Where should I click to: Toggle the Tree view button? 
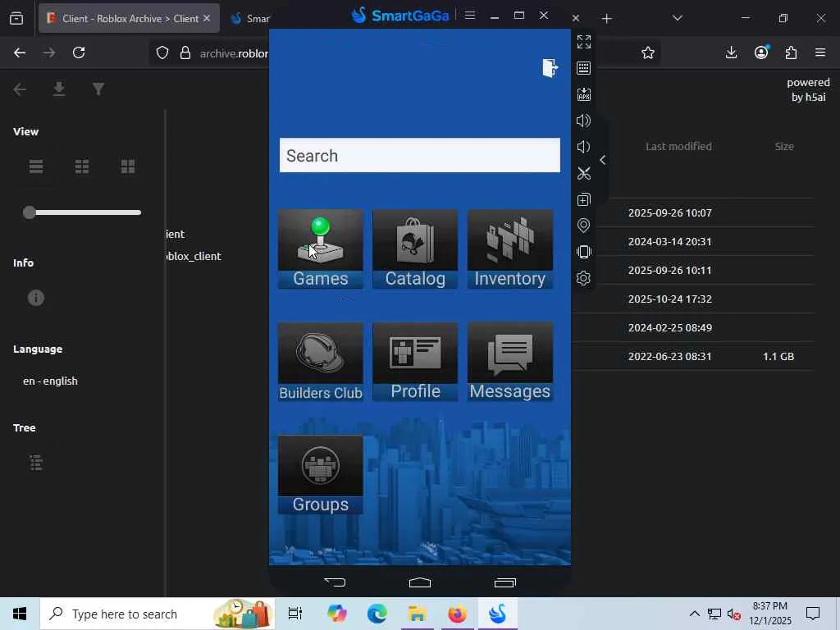tap(36, 463)
